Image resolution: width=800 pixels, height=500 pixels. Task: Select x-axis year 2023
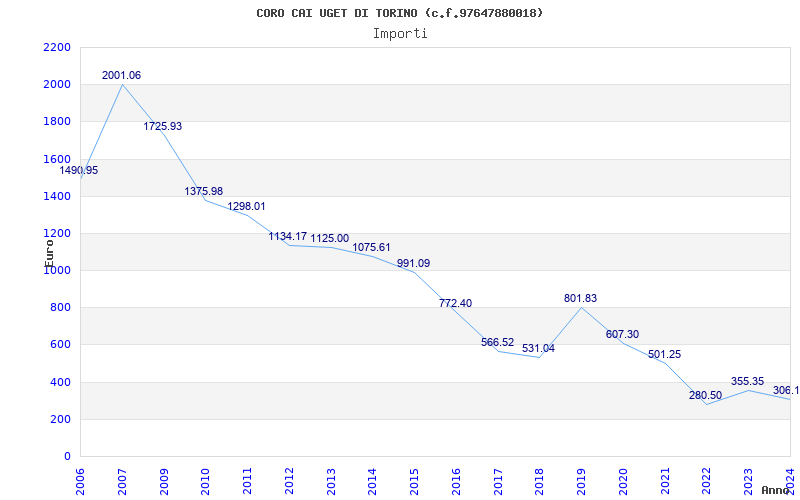pos(748,482)
